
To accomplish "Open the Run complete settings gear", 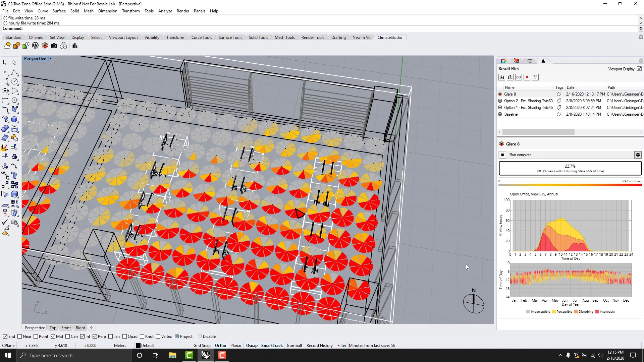I will pos(638,155).
